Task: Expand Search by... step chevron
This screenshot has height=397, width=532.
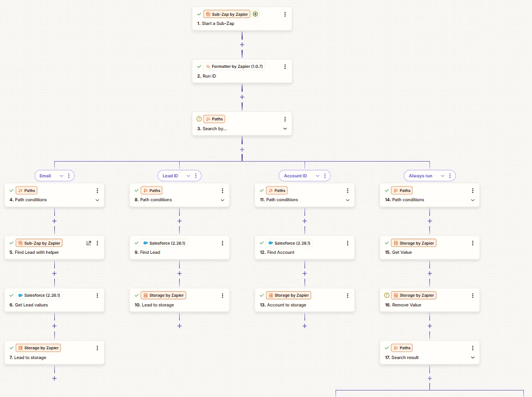Action: click(x=285, y=129)
